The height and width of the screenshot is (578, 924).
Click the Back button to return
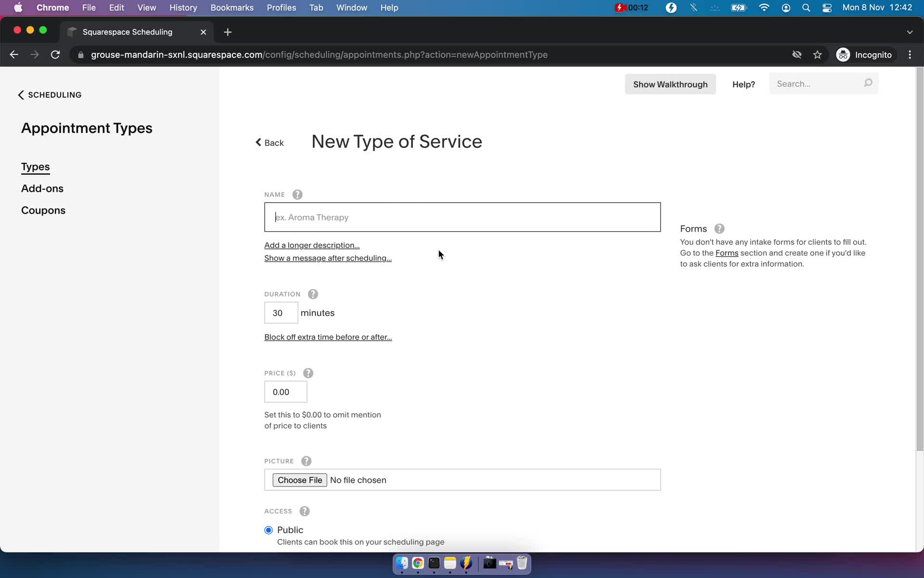[x=269, y=142]
